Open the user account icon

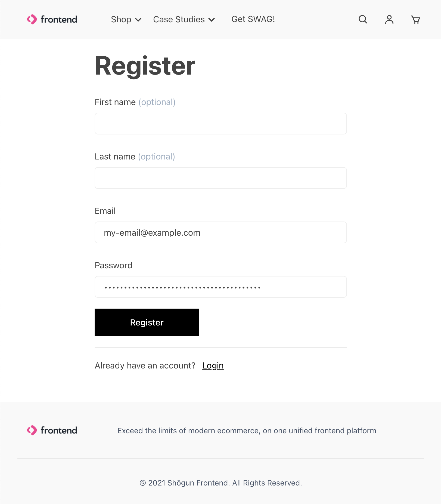pyautogui.click(x=389, y=19)
